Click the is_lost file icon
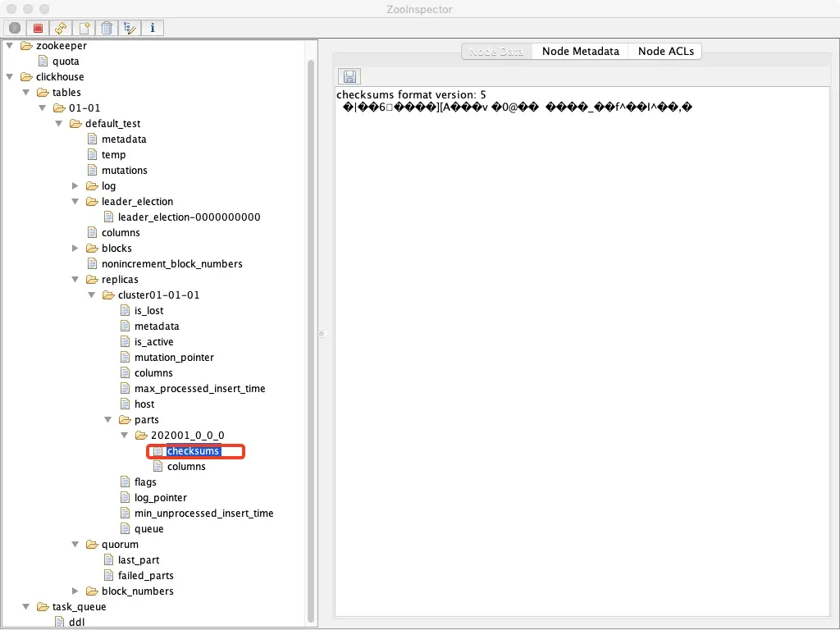This screenshot has height=630, width=840. [x=125, y=311]
